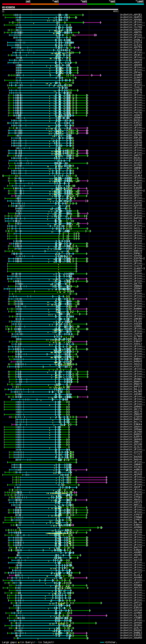Click the purple ~60% identity legend bar
Image resolution: width=146 pixels, height=644 pixels.
(x=73, y=4)
